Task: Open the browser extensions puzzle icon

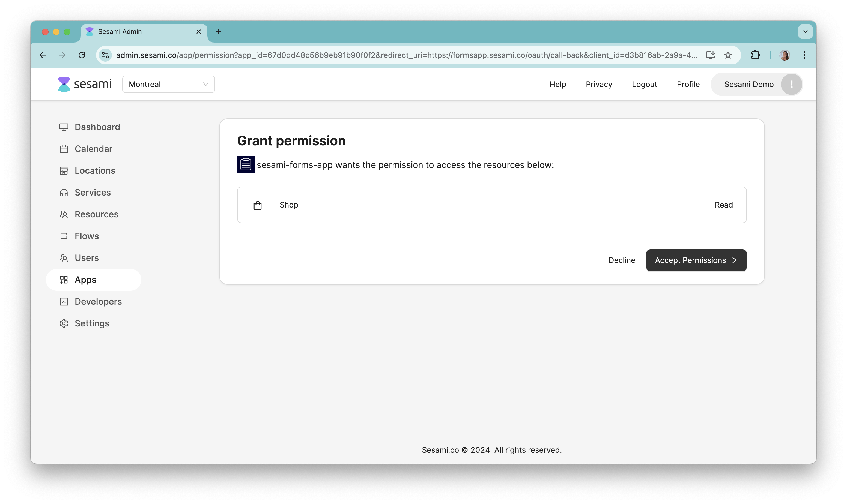Action: [755, 55]
